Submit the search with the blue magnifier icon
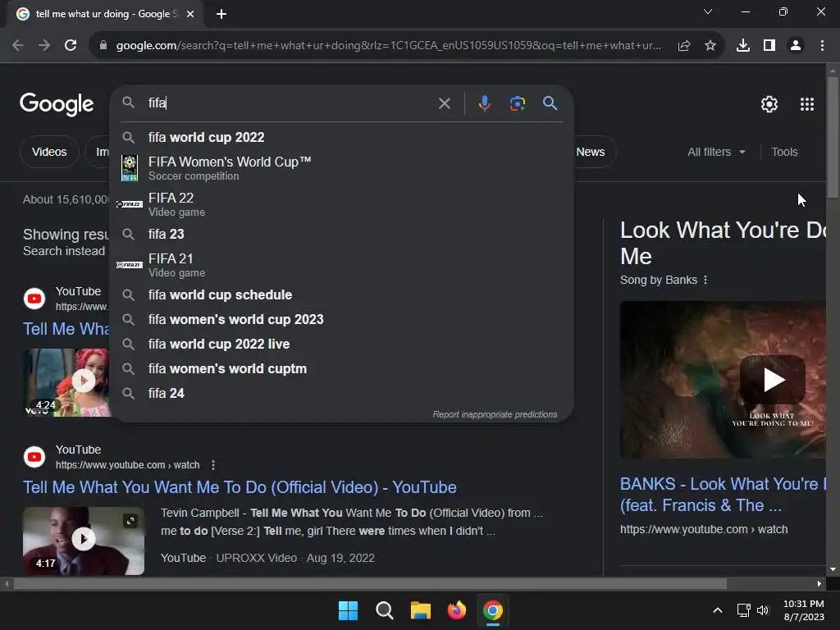The height and width of the screenshot is (630, 840). click(550, 103)
